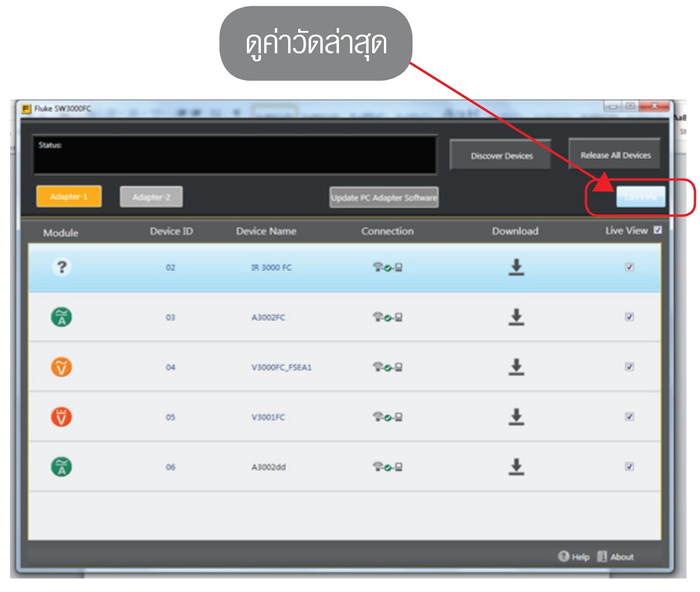Open LiveView with the blue button
The image size is (700, 592).
tap(640, 197)
